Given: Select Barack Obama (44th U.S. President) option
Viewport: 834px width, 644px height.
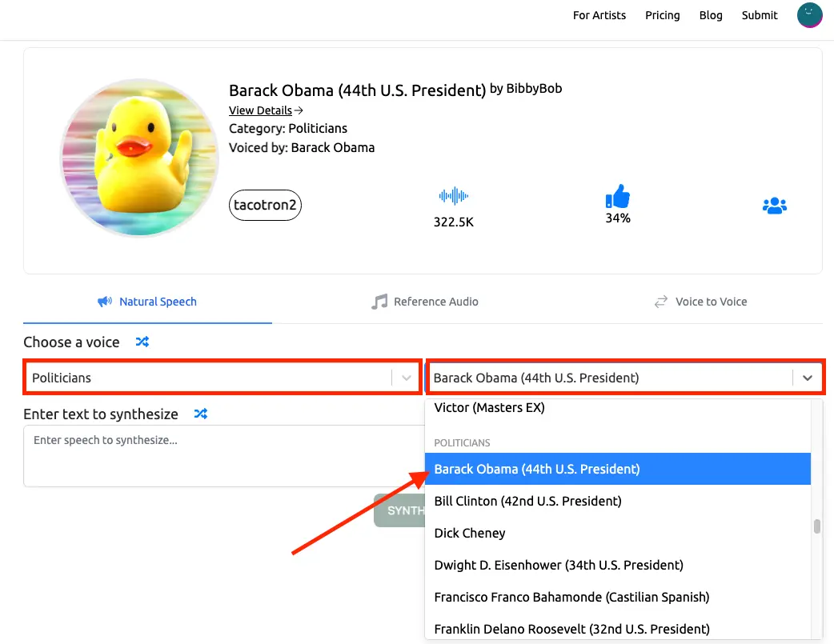Looking at the screenshot, I should [x=618, y=469].
